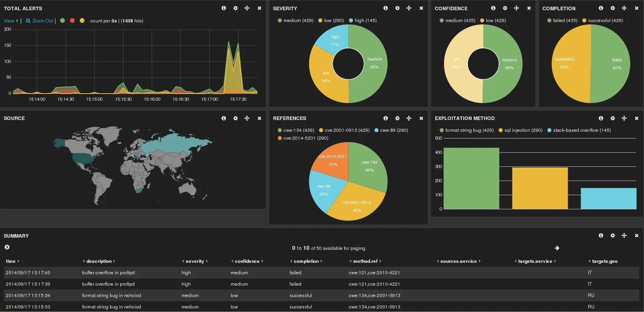The height and width of the screenshot is (312, 644).
Task: Sort the table by the confidence column
Action: [247, 261]
